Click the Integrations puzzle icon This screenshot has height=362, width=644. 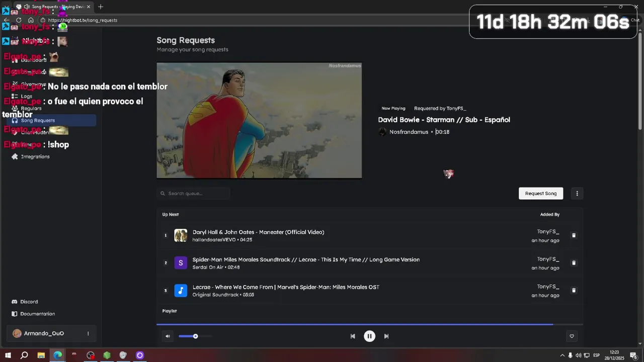click(x=15, y=156)
